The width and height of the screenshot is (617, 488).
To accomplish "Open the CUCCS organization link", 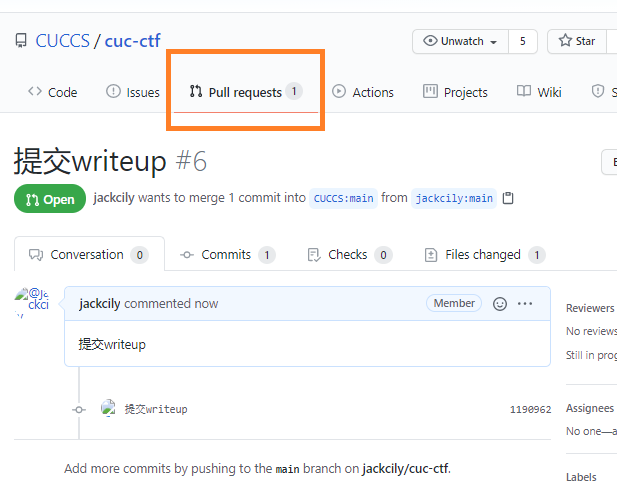I will click(x=63, y=41).
